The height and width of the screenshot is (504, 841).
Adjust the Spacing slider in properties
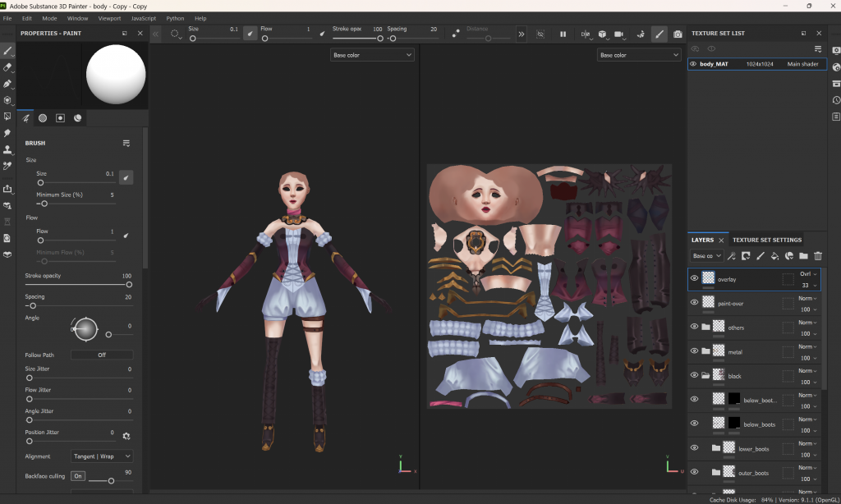78,305
